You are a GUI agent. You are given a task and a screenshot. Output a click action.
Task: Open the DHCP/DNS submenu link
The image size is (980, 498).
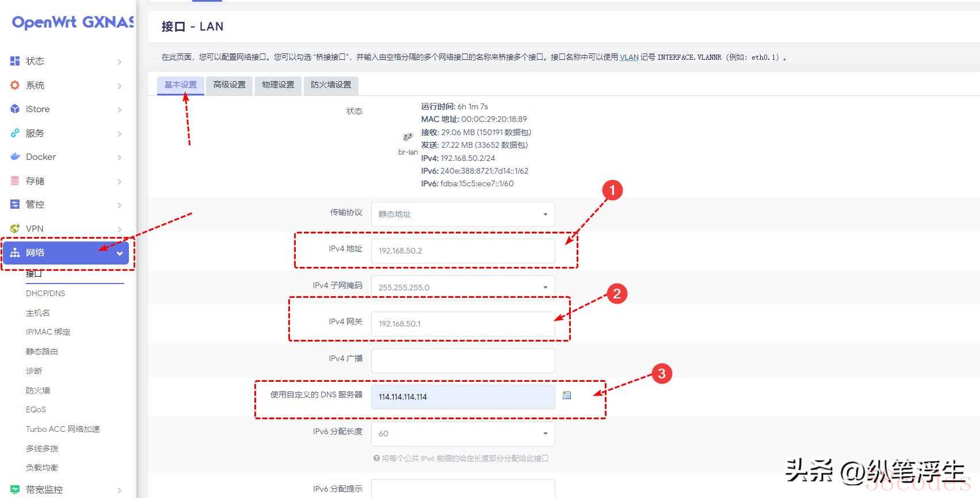pyautogui.click(x=45, y=293)
